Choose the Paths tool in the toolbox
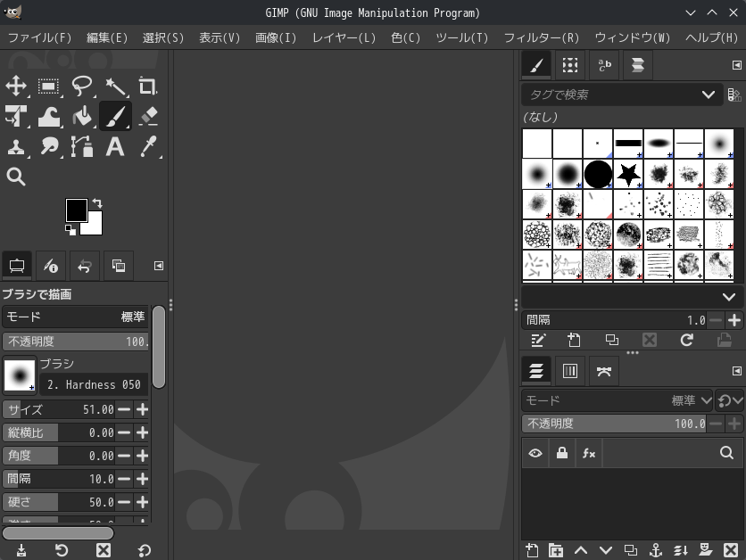Screen dimensions: 746x560 coord(81,146)
